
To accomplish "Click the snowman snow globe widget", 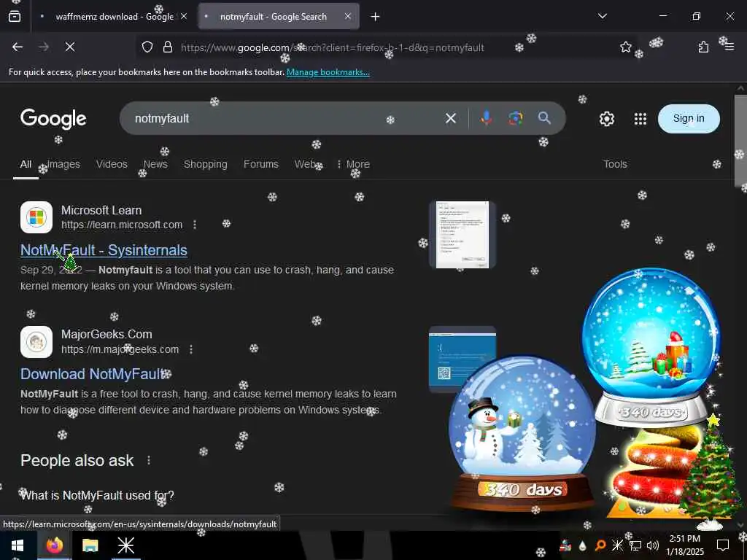I will coord(522,434).
